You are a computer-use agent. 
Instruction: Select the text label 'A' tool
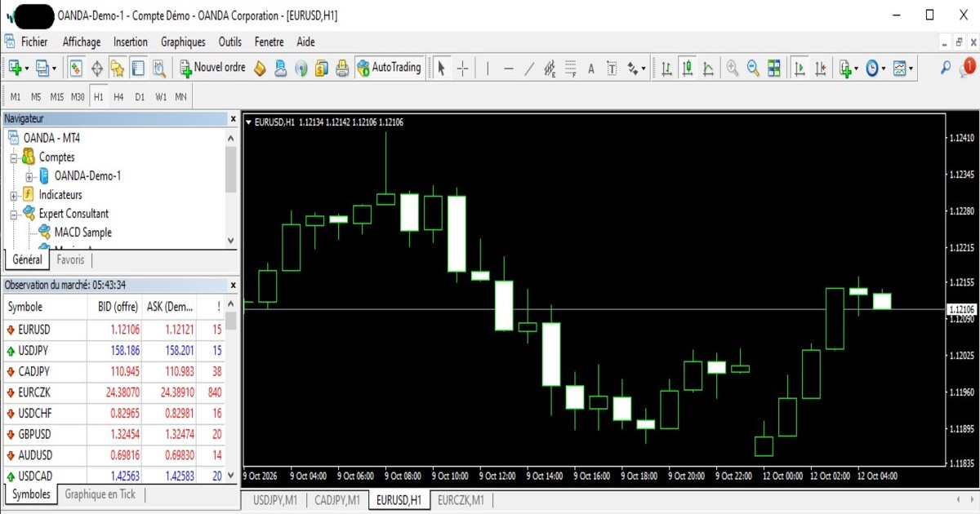pos(591,69)
